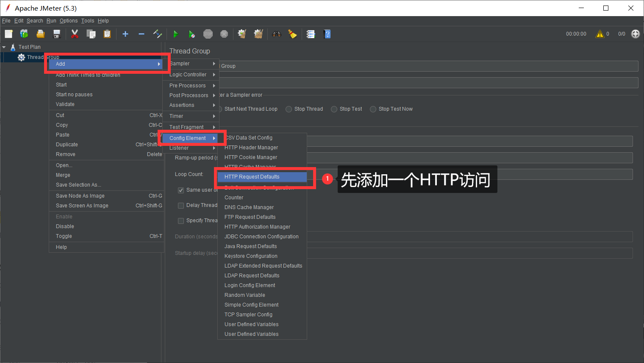Select JDBC Connection Configuration
Viewport: 644px width, 363px height.
click(262, 237)
